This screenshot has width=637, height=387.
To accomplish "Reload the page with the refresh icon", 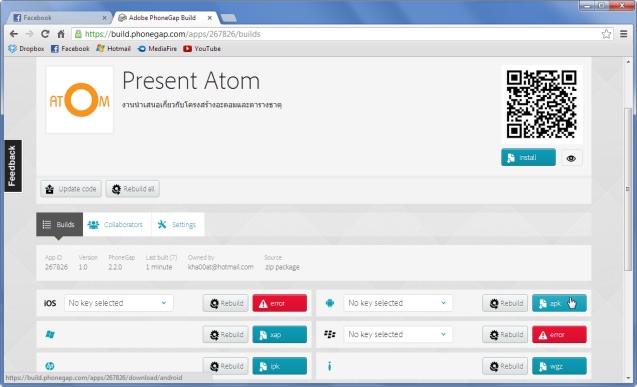I will (x=45, y=34).
